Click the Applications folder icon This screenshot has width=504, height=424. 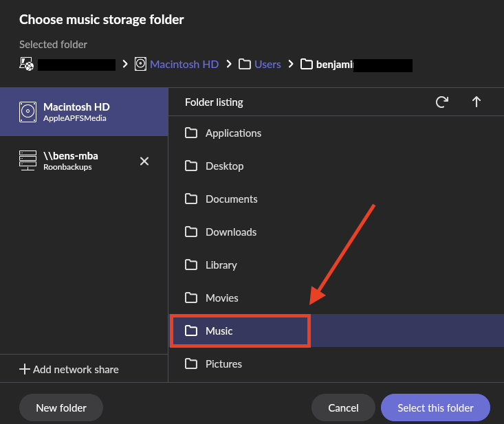[191, 133]
